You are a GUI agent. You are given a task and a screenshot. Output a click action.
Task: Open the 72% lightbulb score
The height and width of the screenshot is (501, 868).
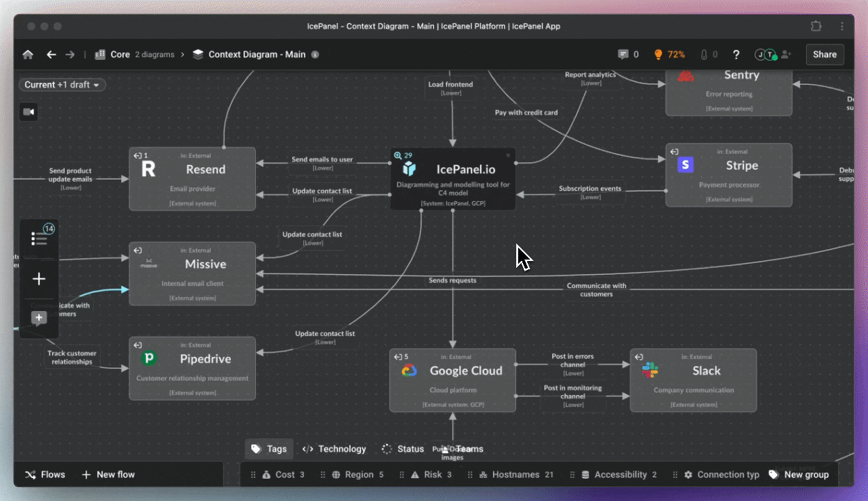click(x=668, y=54)
